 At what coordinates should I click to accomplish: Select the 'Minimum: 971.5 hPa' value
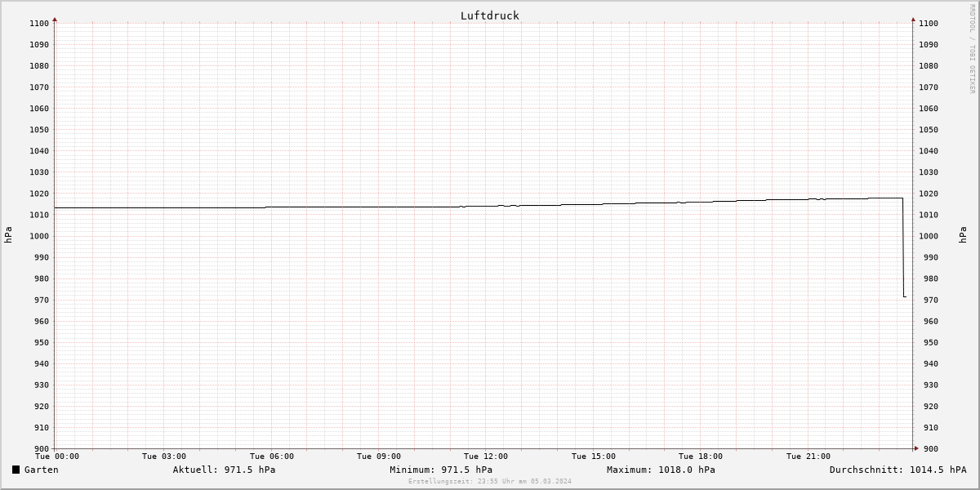441,470
